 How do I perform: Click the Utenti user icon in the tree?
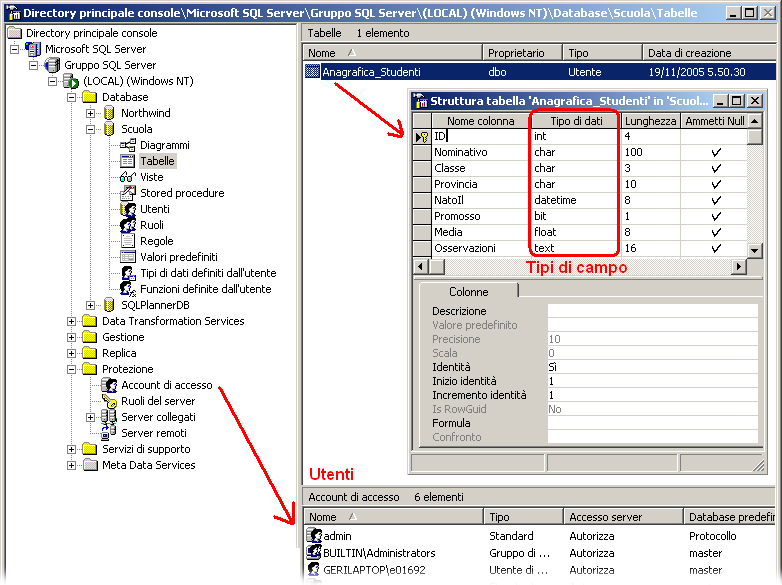[128, 209]
